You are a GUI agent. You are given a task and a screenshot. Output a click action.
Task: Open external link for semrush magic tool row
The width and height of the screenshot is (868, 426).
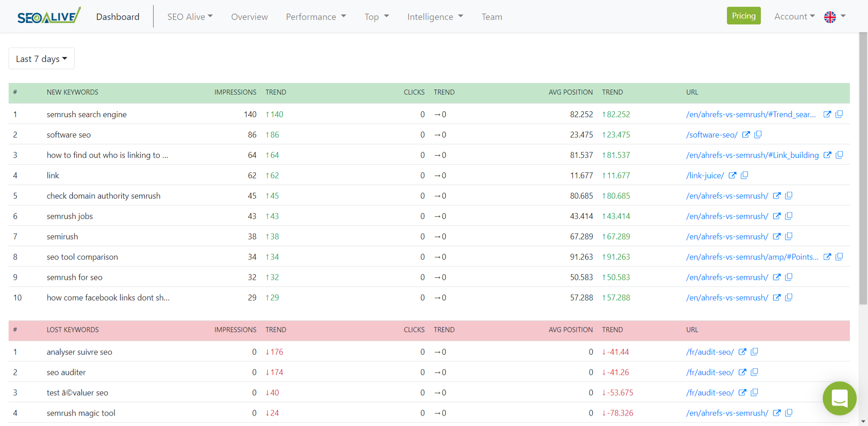[777, 412]
